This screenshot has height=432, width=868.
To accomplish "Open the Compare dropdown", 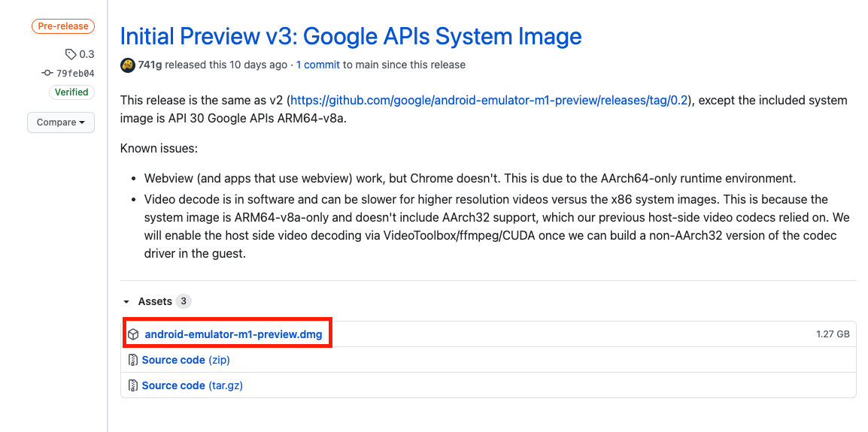I will coord(61,122).
